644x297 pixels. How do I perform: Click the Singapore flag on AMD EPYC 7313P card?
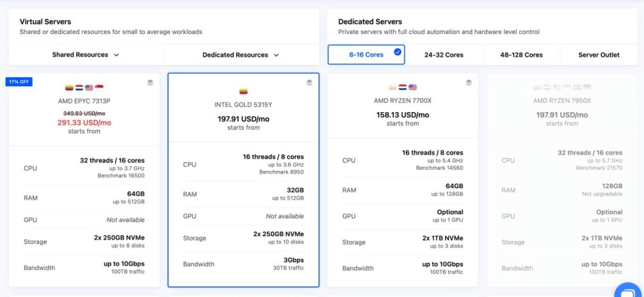click(x=99, y=87)
